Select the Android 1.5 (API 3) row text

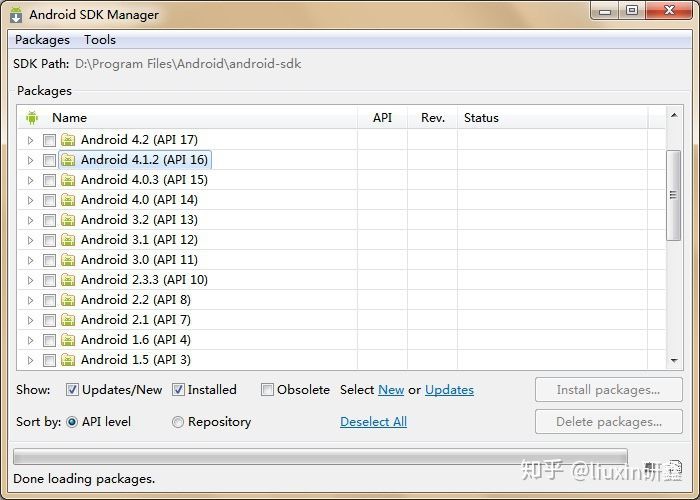[x=136, y=360]
